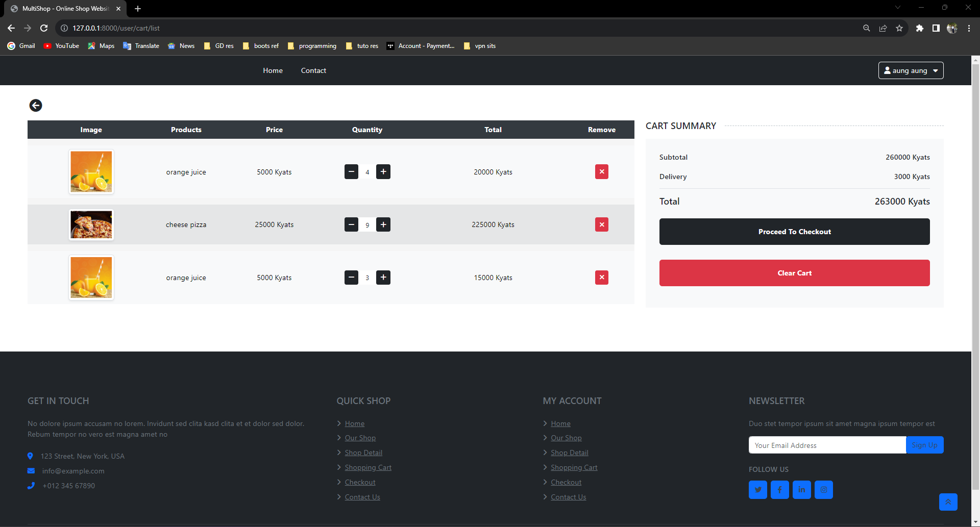Click the red Clear Cart button
Viewport: 980px width, 527px height.
pos(795,273)
